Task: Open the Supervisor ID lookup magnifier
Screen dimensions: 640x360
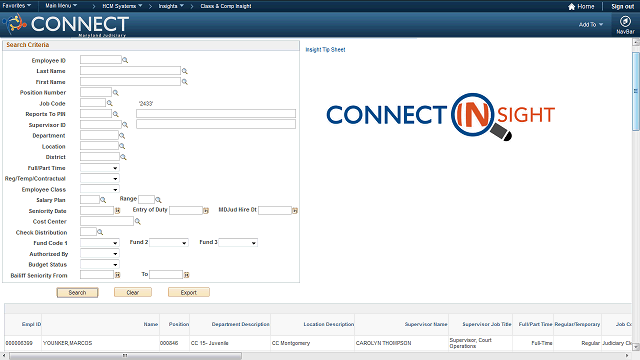Action: point(125,125)
